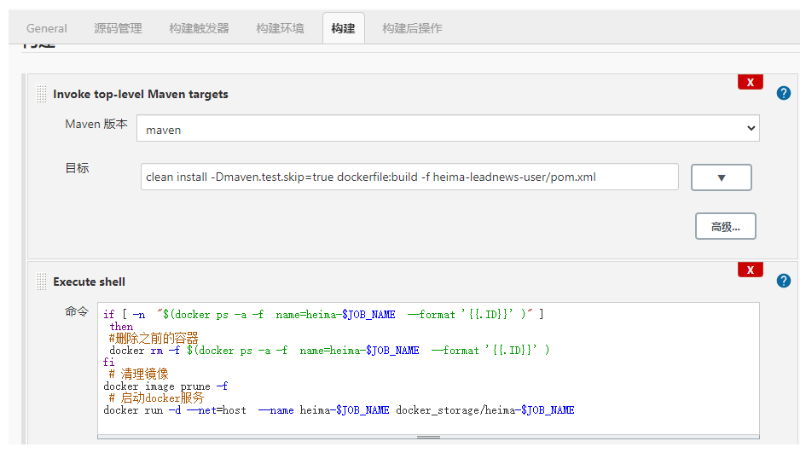Viewport: 811px width, 455px height.
Task: Click the 高级... button
Action: click(725, 226)
